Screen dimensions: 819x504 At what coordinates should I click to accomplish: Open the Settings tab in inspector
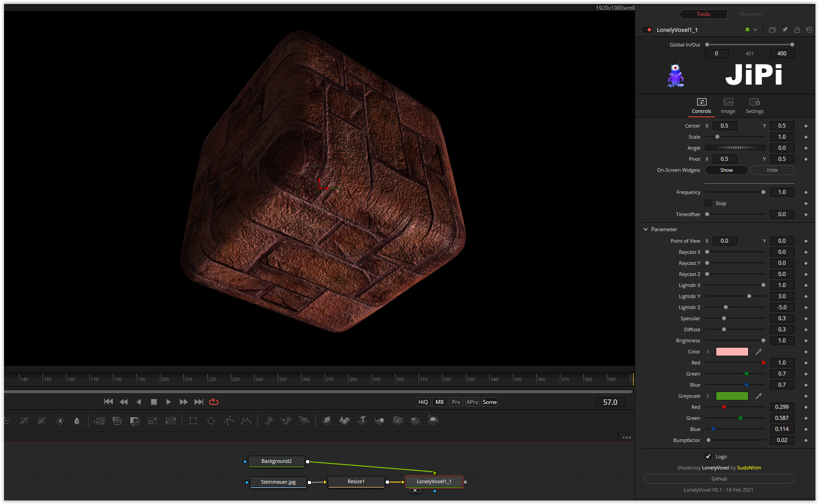pyautogui.click(x=754, y=106)
